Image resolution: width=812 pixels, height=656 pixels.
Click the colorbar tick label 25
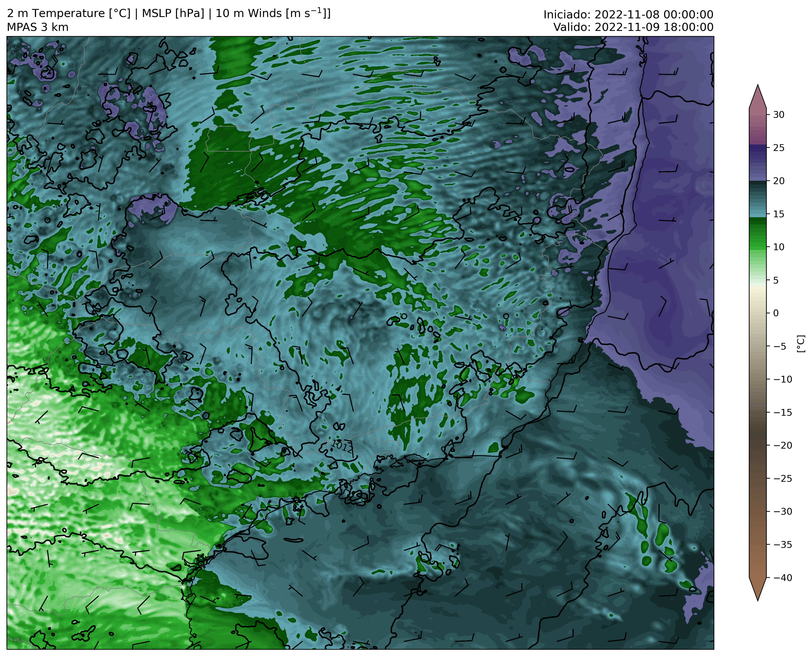pyautogui.click(x=778, y=148)
